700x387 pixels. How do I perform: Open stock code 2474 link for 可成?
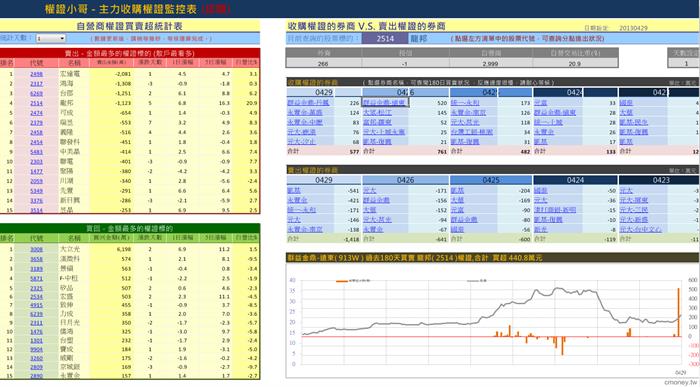tap(37, 113)
